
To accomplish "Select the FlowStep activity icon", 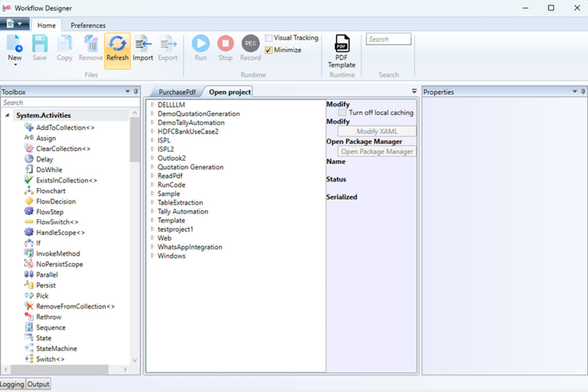I will tap(29, 212).
